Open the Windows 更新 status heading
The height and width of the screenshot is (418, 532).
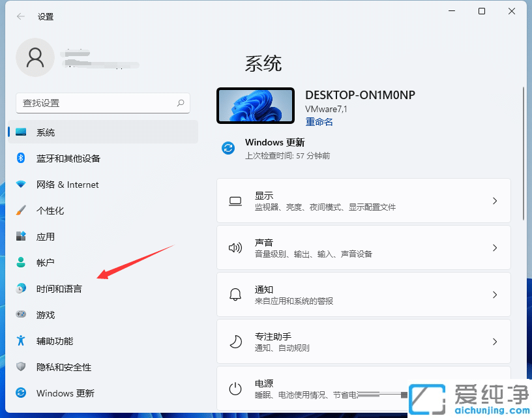[275, 142]
